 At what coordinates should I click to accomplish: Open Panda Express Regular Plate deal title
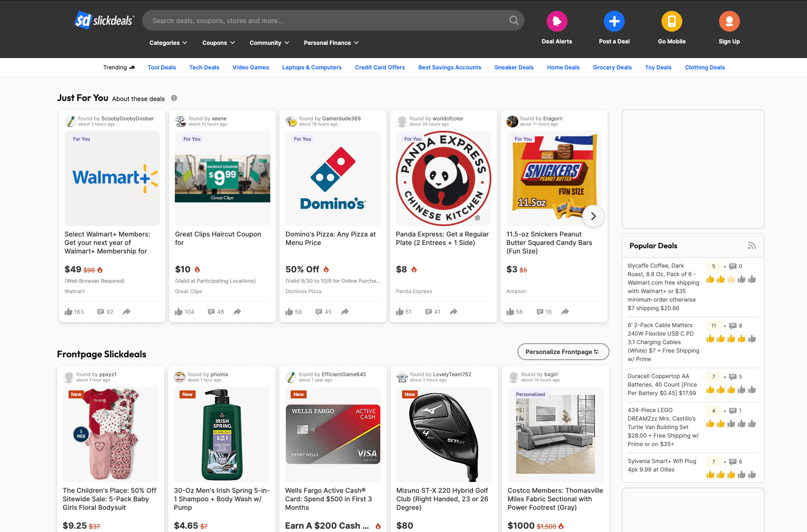tap(442, 238)
